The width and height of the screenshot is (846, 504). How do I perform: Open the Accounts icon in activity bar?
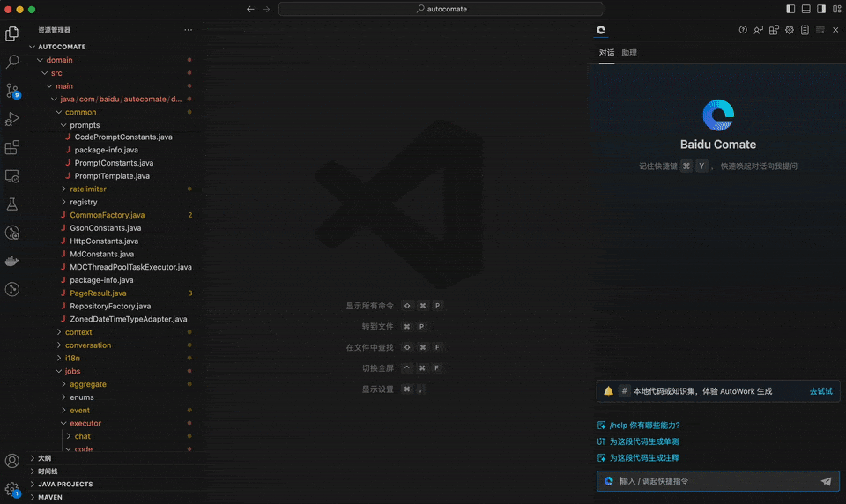coord(11,460)
